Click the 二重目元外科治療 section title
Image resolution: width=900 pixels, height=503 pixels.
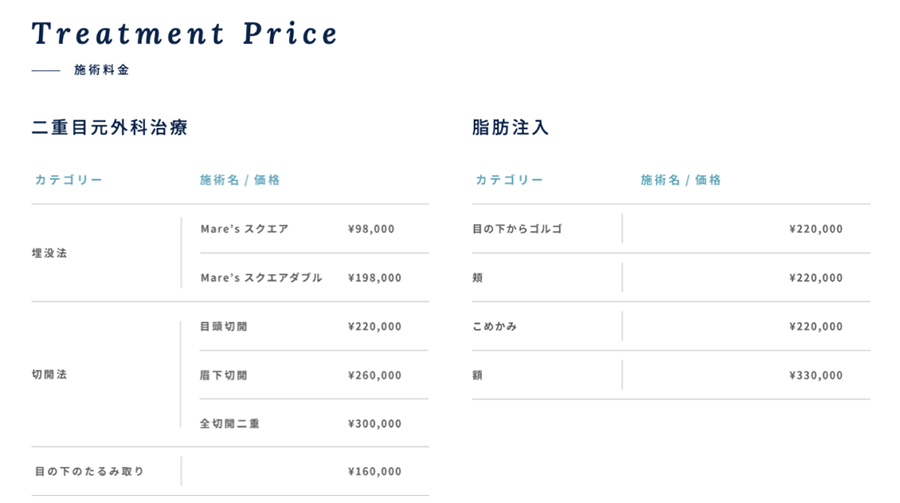110,127
